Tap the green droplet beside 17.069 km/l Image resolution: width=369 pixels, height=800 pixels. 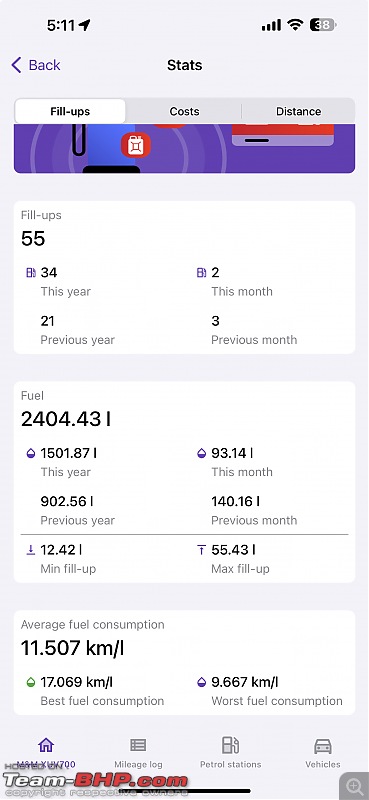point(31,682)
